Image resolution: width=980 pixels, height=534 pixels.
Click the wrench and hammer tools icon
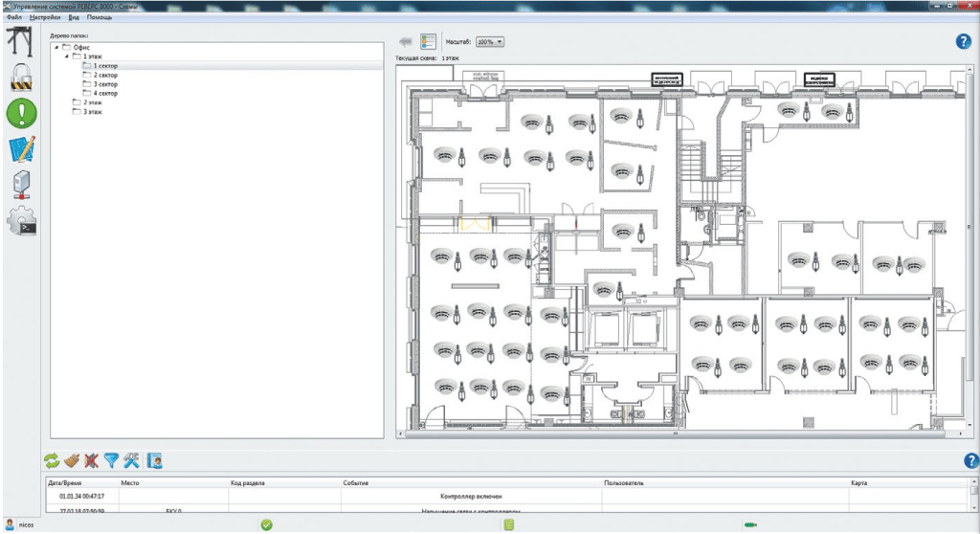tap(131, 461)
